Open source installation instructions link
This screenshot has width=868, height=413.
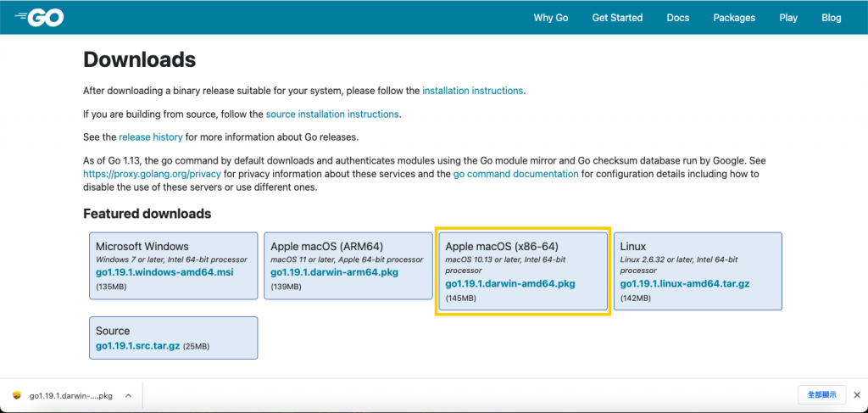coord(332,114)
